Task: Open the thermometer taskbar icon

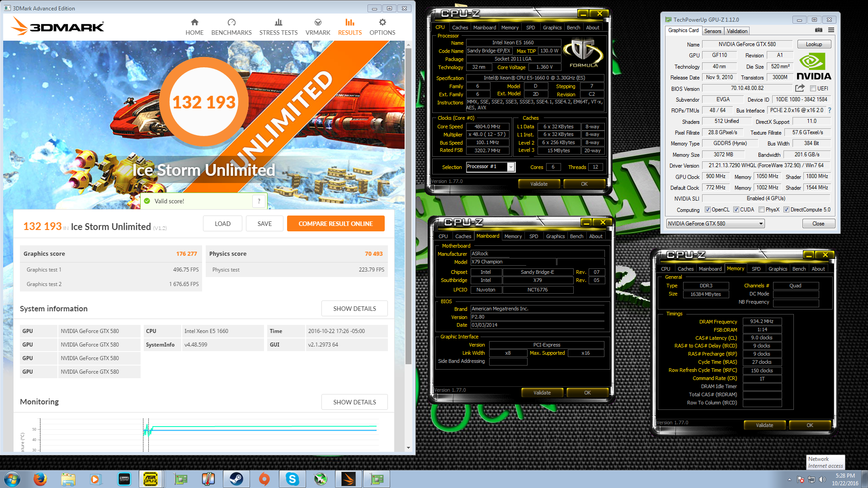Action: (208, 479)
